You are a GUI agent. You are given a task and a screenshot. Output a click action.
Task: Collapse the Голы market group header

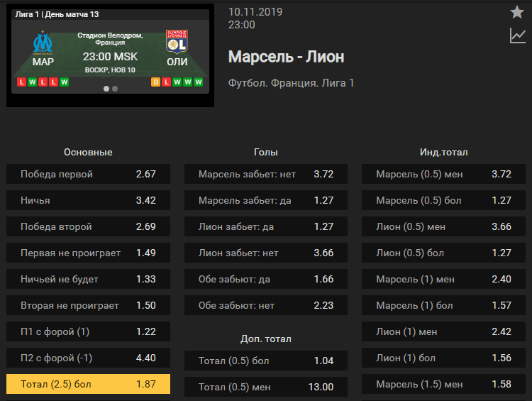[266, 152]
